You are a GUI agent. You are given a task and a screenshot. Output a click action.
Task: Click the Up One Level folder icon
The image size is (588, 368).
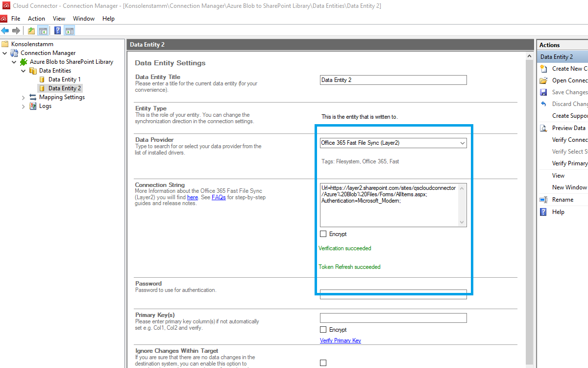tap(31, 31)
